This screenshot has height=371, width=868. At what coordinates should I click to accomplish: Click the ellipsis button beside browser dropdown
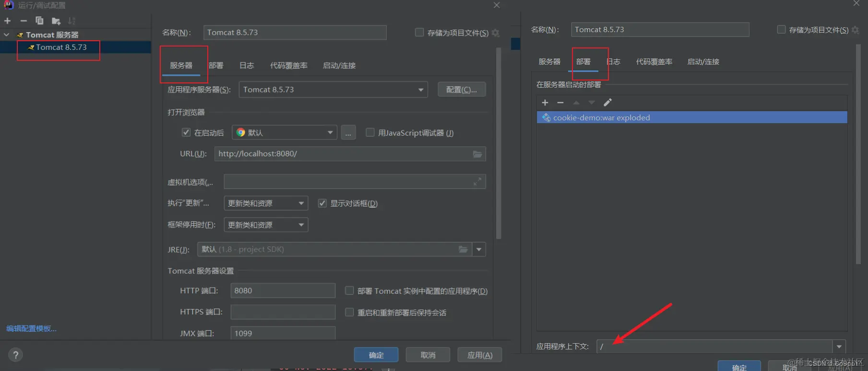348,132
